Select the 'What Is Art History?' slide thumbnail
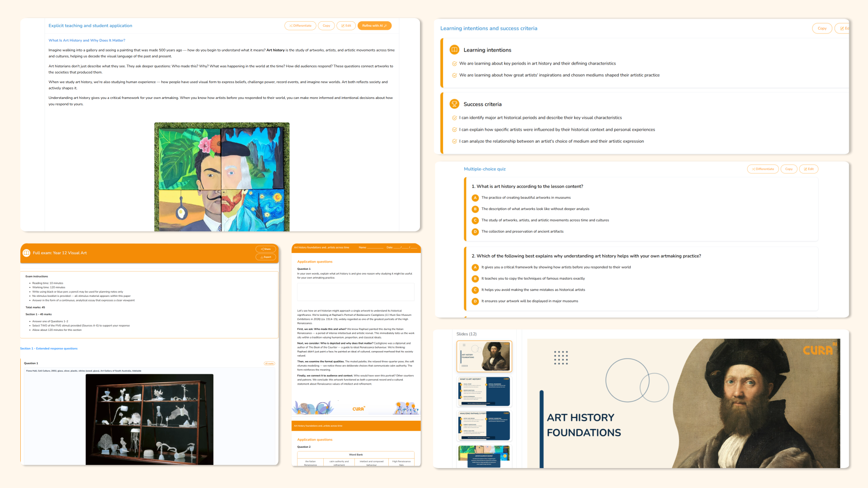 [x=484, y=392]
